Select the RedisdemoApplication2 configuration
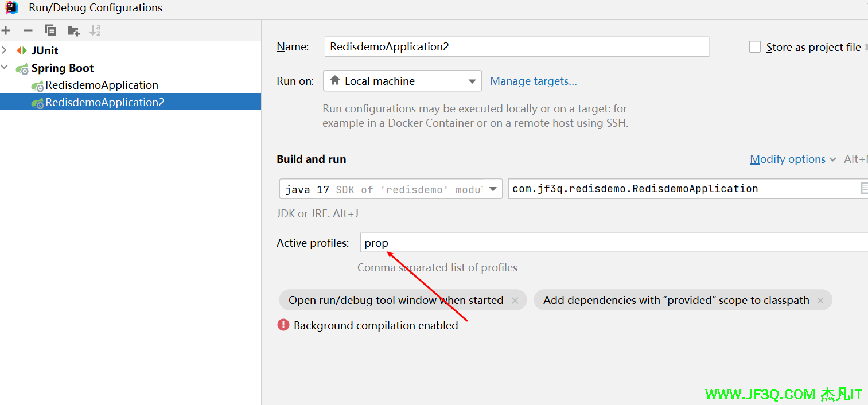The height and width of the screenshot is (405, 868). pos(105,102)
